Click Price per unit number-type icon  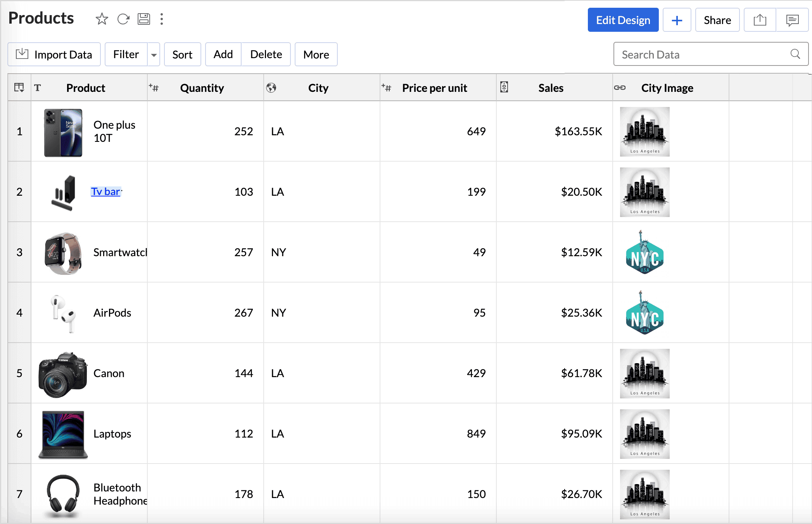[x=386, y=88]
